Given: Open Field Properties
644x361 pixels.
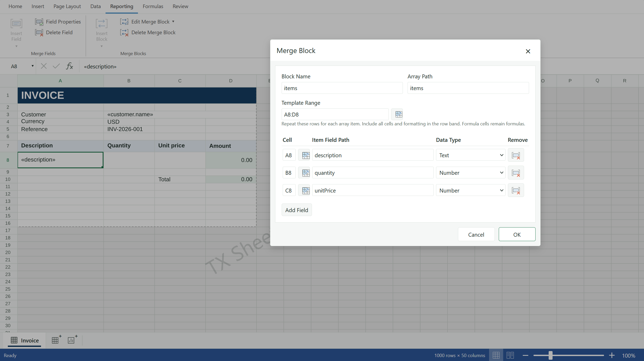Looking at the screenshot, I should click(58, 22).
